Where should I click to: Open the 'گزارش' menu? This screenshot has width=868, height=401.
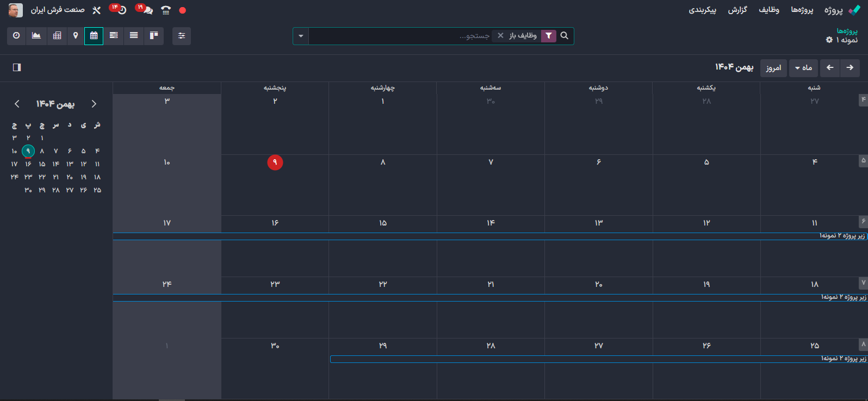click(x=737, y=10)
